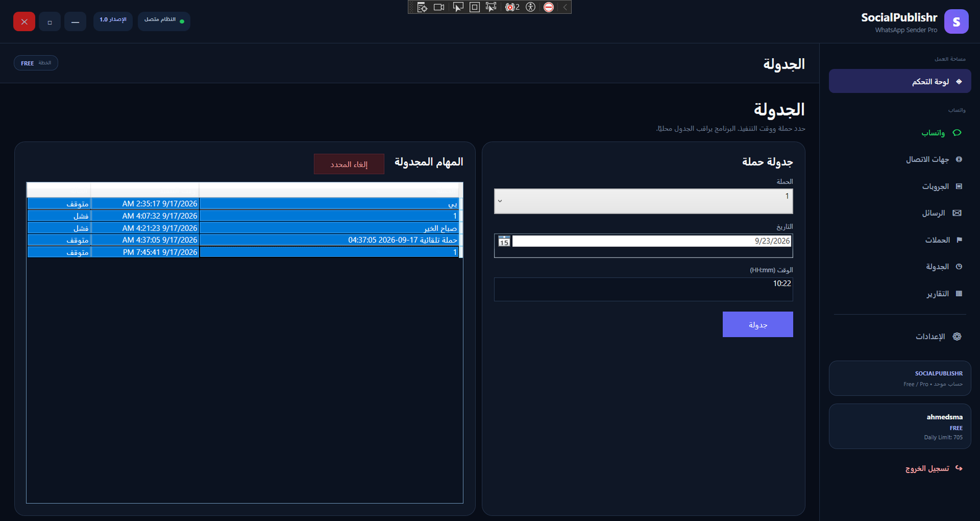Click the time field showing 10:22
This screenshot has height=521, width=980.
tap(644, 289)
